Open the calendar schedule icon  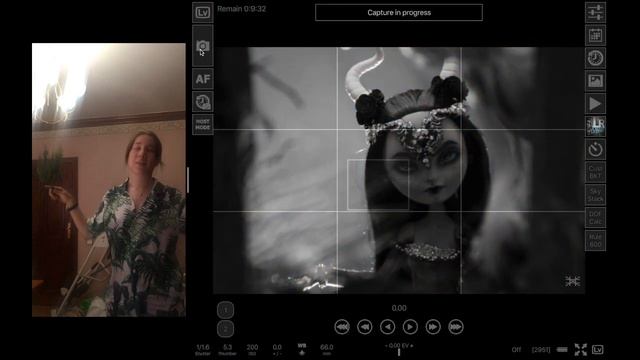tap(595, 35)
